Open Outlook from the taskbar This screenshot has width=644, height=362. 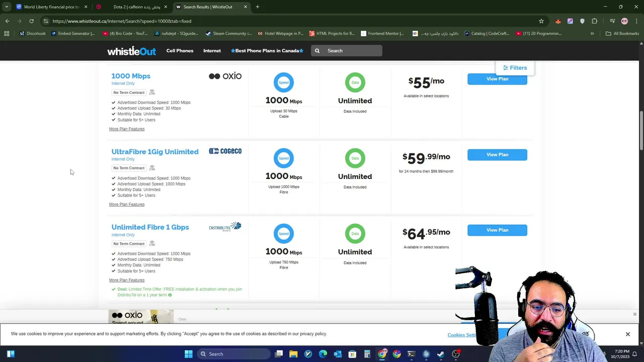[338, 354]
